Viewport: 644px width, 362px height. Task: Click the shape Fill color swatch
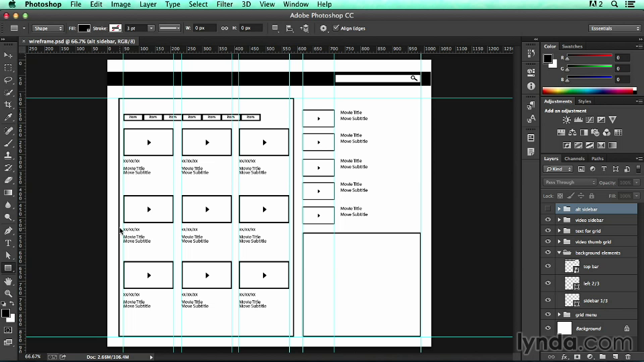tap(85, 28)
